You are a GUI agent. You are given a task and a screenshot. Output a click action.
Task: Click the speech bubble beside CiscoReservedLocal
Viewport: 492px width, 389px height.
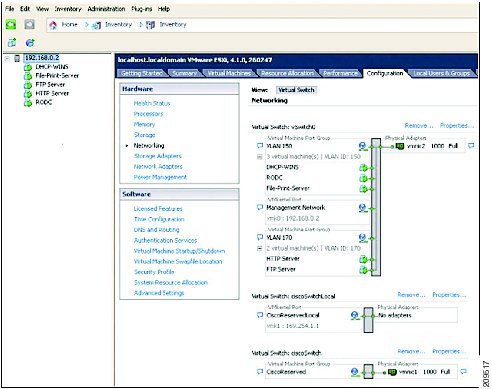click(260, 315)
